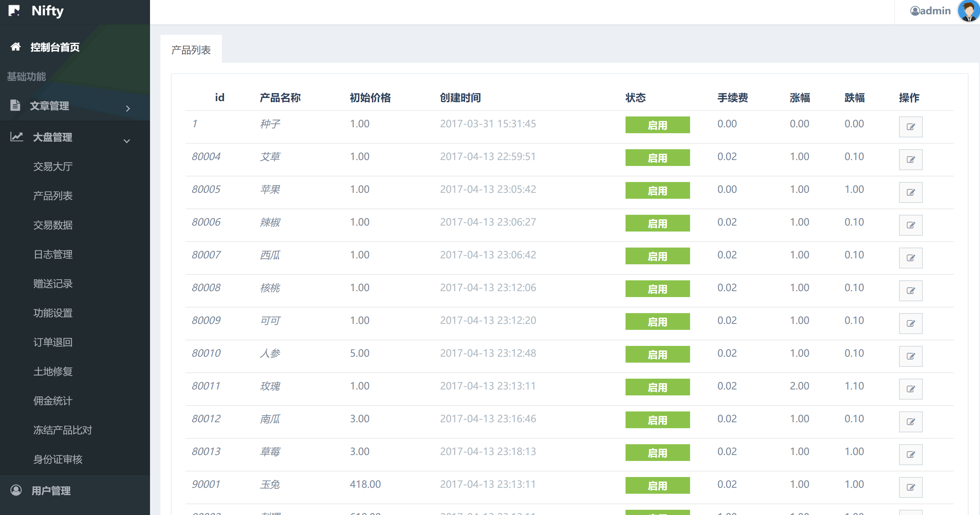Toggle 启用 status for 玫瑰 product

[x=657, y=387]
